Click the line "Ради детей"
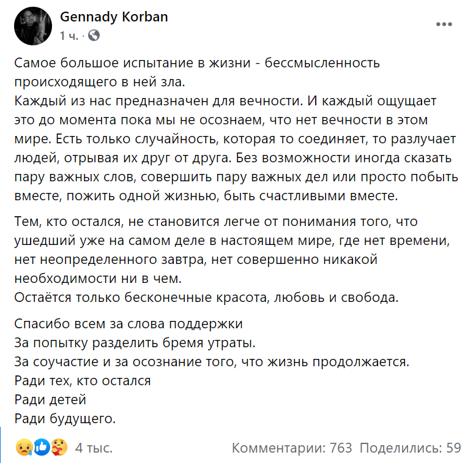Screen dimensions: 476x463 [x=50, y=400]
